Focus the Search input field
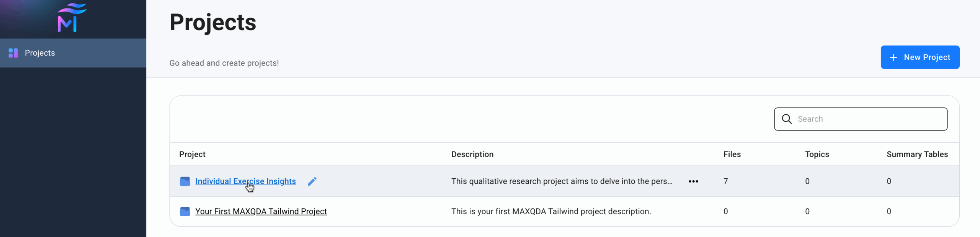This screenshot has height=237, width=980. (869, 119)
